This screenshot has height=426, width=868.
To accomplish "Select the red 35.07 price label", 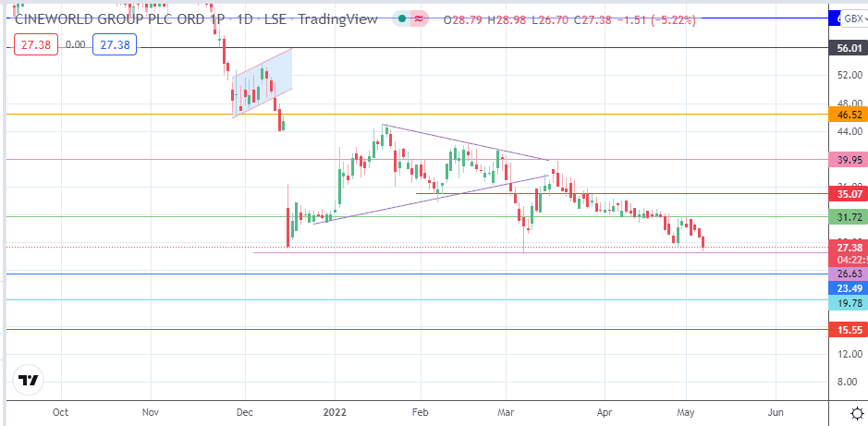I will (x=849, y=194).
